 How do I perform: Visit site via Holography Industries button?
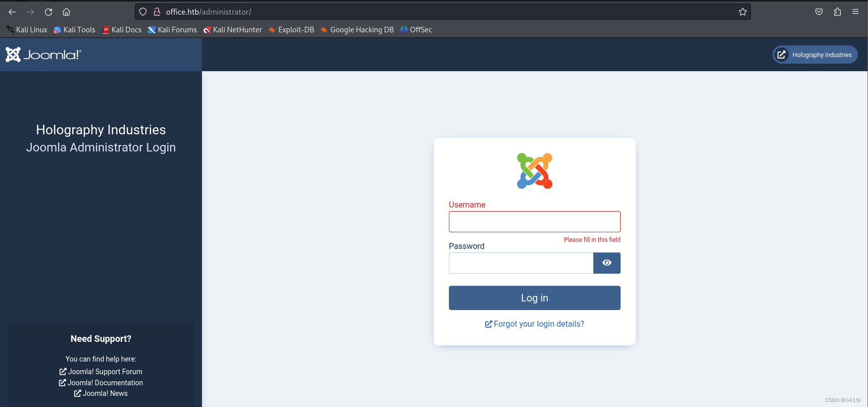[815, 55]
